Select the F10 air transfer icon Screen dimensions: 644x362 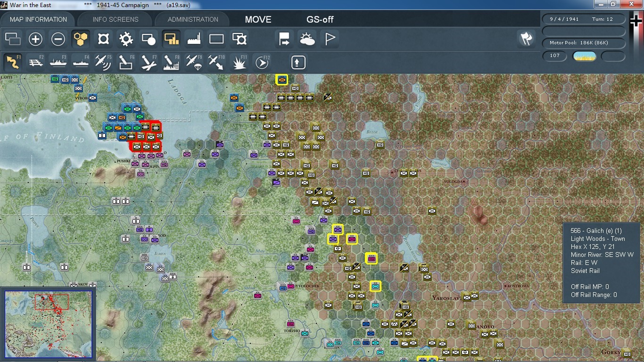[x=217, y=62]
